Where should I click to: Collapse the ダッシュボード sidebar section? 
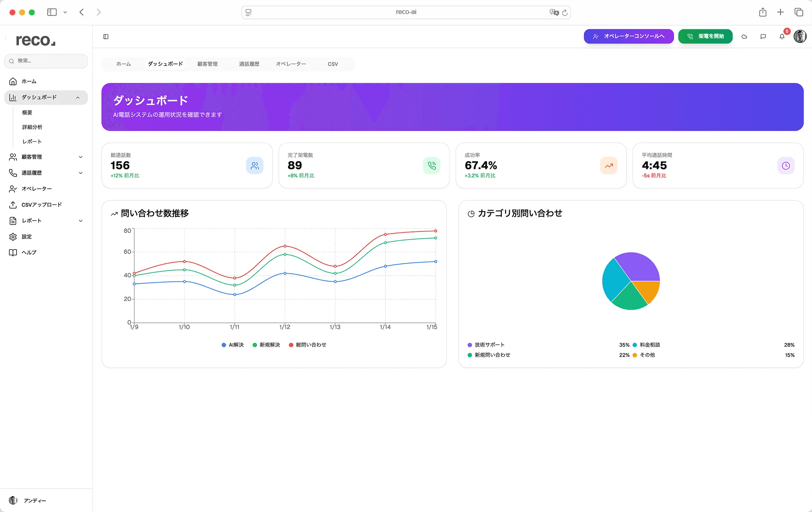(77, 97)
